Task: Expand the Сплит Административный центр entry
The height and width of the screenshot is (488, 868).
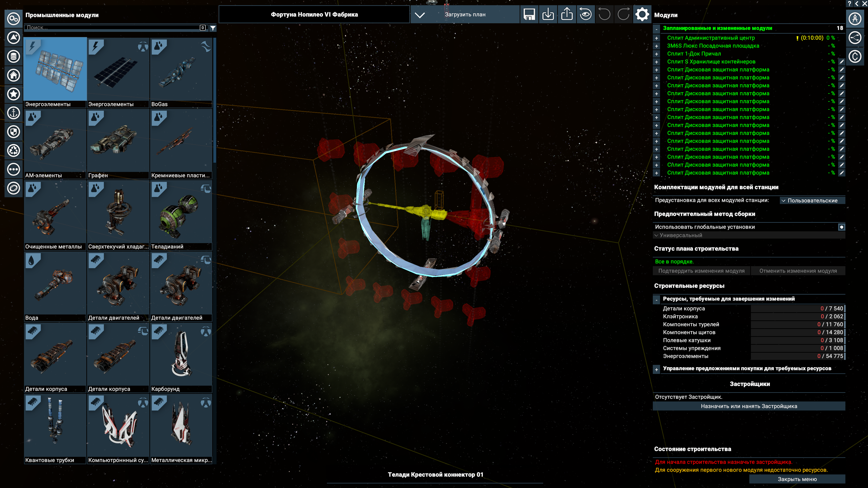Action: point(656,38)
